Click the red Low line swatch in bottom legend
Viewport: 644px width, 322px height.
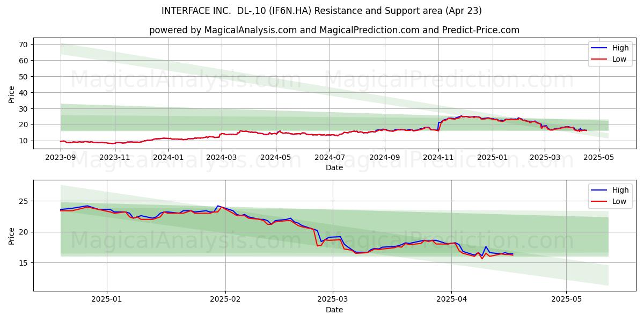tap(599, 202)
